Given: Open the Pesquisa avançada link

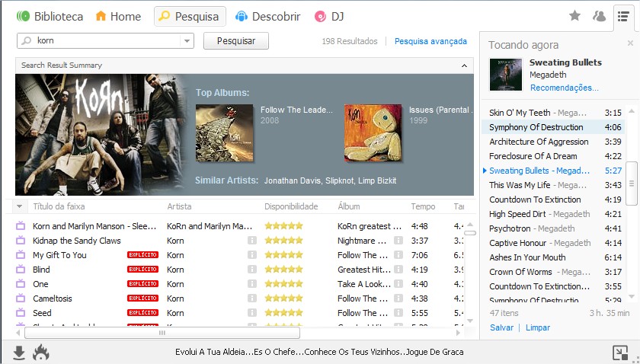Looking at the screenshot, I should [430, 41].
